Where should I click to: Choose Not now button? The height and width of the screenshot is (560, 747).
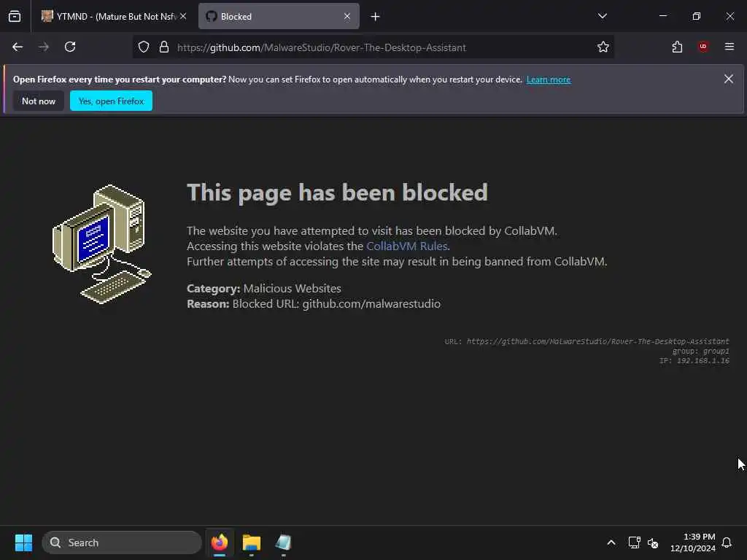coord(39,101)
